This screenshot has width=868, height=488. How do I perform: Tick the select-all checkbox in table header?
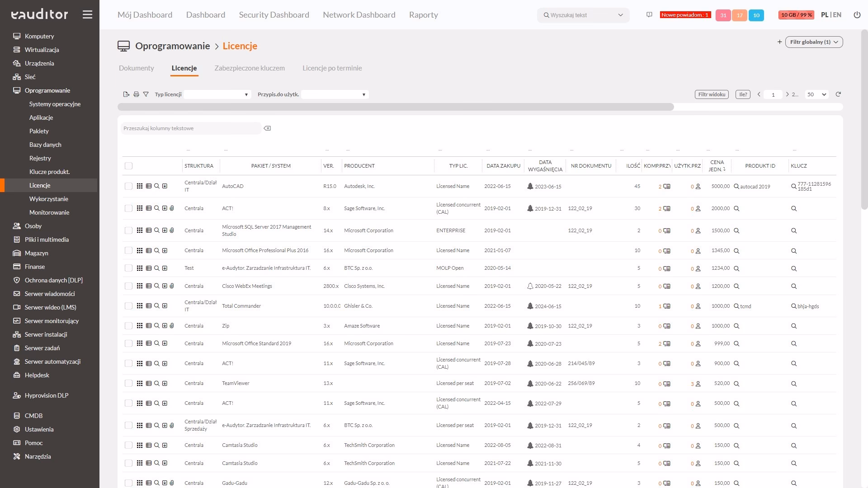coord(128,166)
